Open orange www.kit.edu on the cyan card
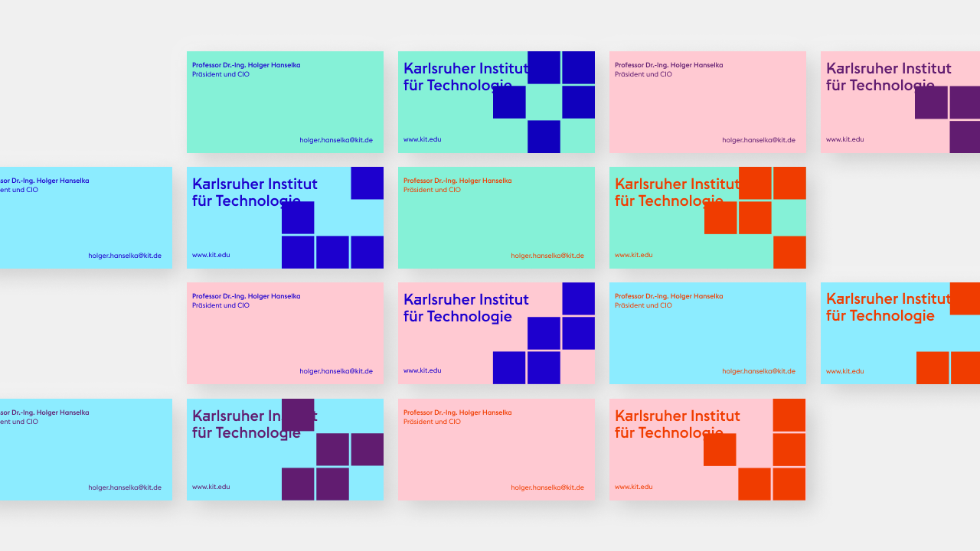 tap(845, 371)
